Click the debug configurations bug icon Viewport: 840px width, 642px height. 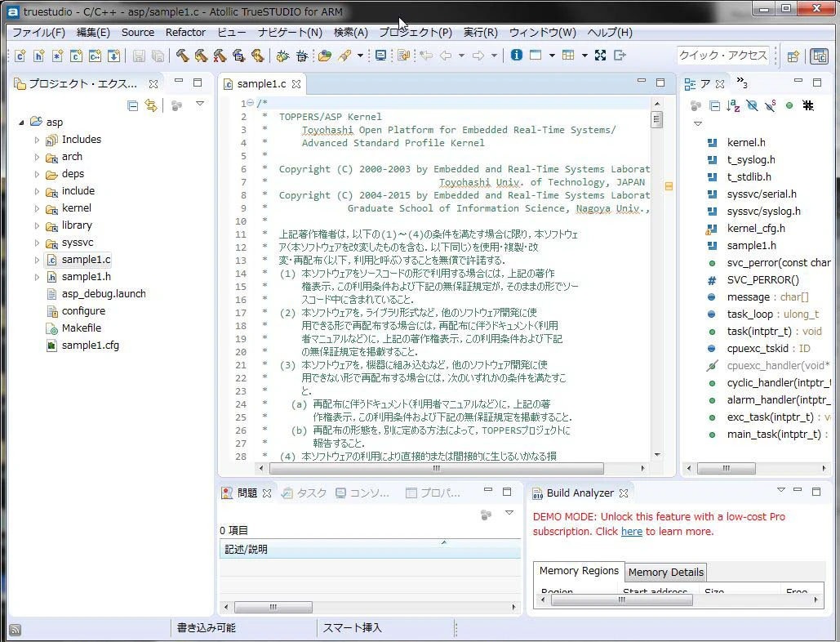(301, 56)
